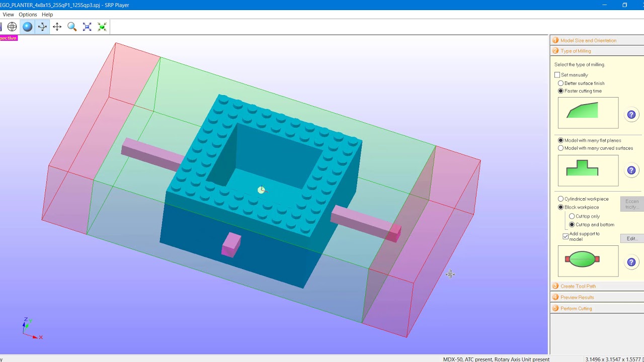Image resolution: width=644 pixels, height=362 pixels.
Task: Click the flat planes model thumbnail
Action: (588, 170)
